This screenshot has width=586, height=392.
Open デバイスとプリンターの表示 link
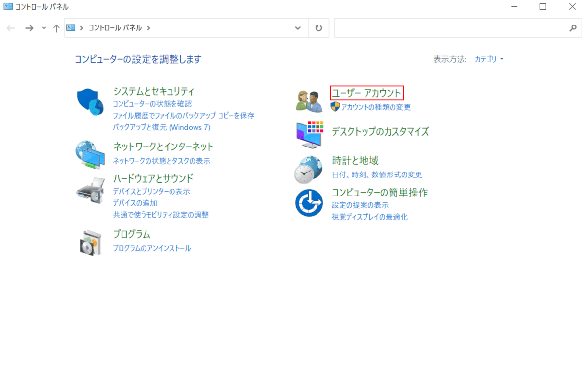pyautogui.click(x=151, y=191)
